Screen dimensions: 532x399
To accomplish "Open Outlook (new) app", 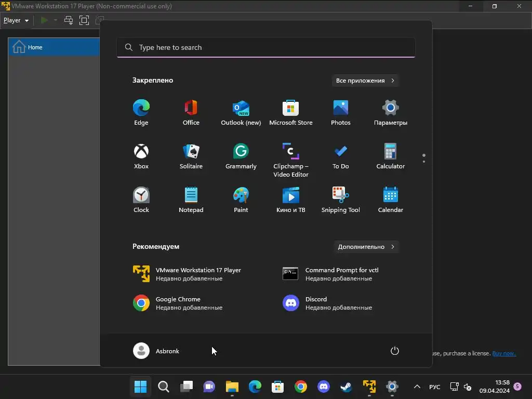I will tap(241, 113).
